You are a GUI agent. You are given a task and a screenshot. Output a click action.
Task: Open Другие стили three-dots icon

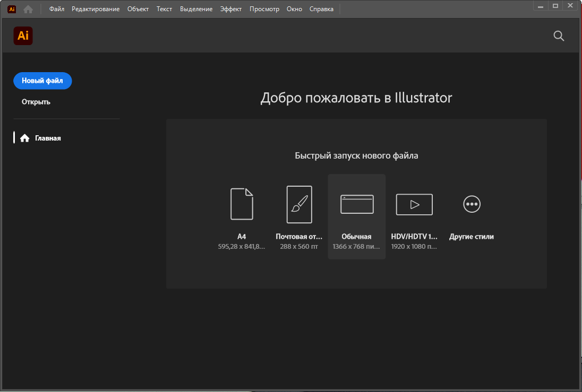472,204
